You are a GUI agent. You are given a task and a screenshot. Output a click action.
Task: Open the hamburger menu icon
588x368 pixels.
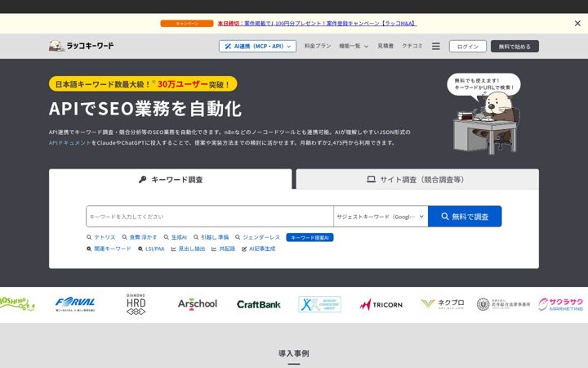436,46
